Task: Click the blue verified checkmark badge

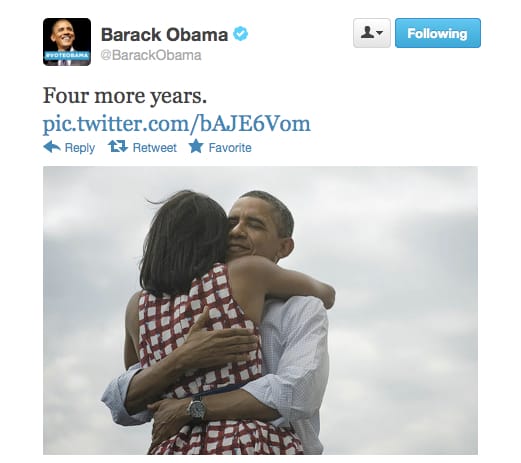Action: [x=240, y=34]
